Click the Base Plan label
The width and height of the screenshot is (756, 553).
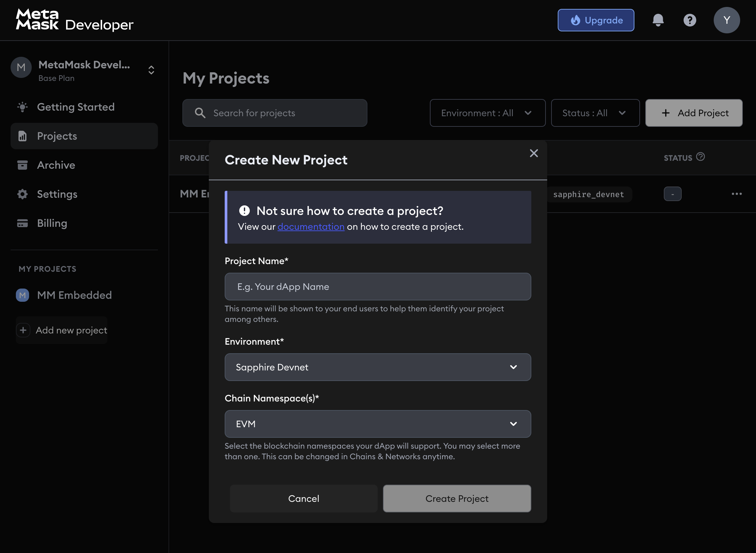pyautogui.click(x=56, y=78)
